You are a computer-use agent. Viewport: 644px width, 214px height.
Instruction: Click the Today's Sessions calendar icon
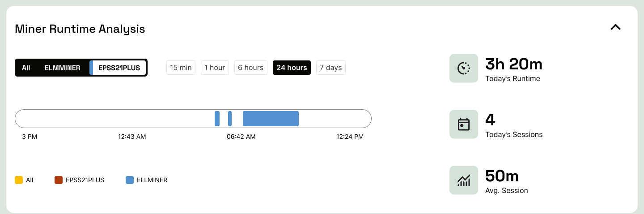tap(463, 124)
